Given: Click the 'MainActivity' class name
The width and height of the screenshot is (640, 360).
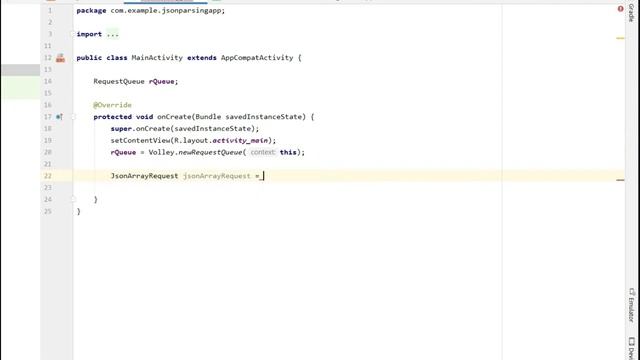Looking at the screenshot, I should tap(157, 58).
